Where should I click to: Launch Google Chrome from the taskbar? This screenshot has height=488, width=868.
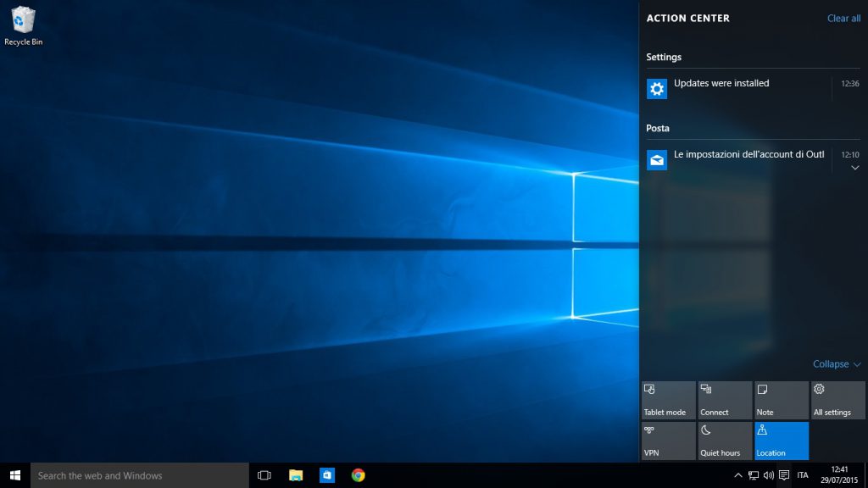tap(359, 475)
